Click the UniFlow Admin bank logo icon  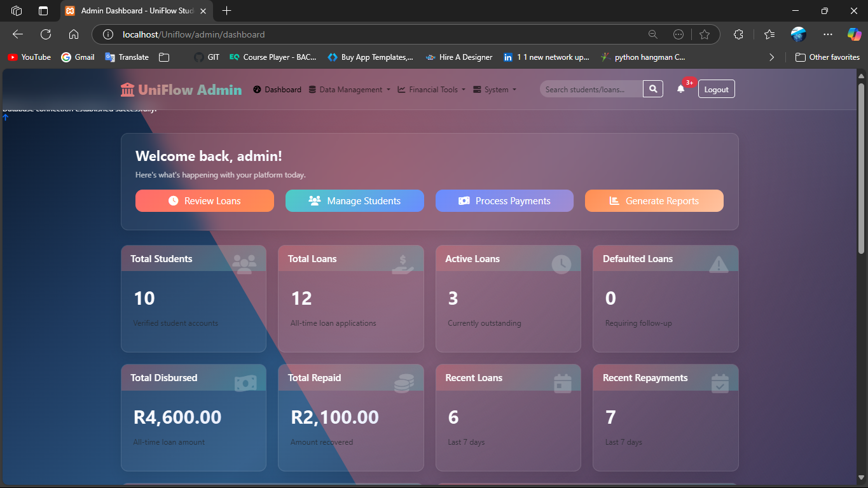click(x=127, y=90)
